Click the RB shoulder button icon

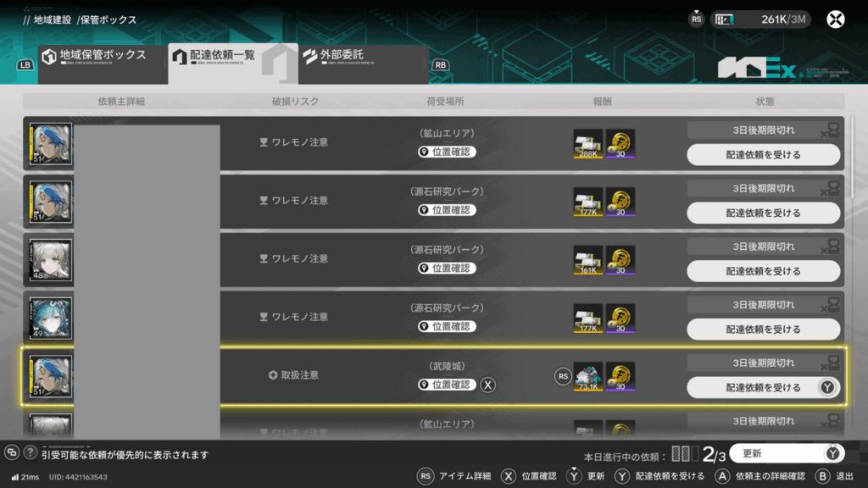point(440,64)
